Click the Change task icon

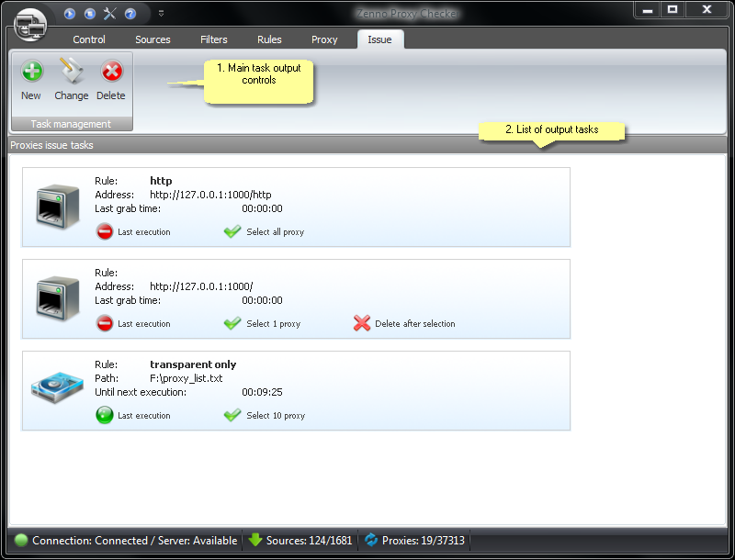tap(71, 80)
